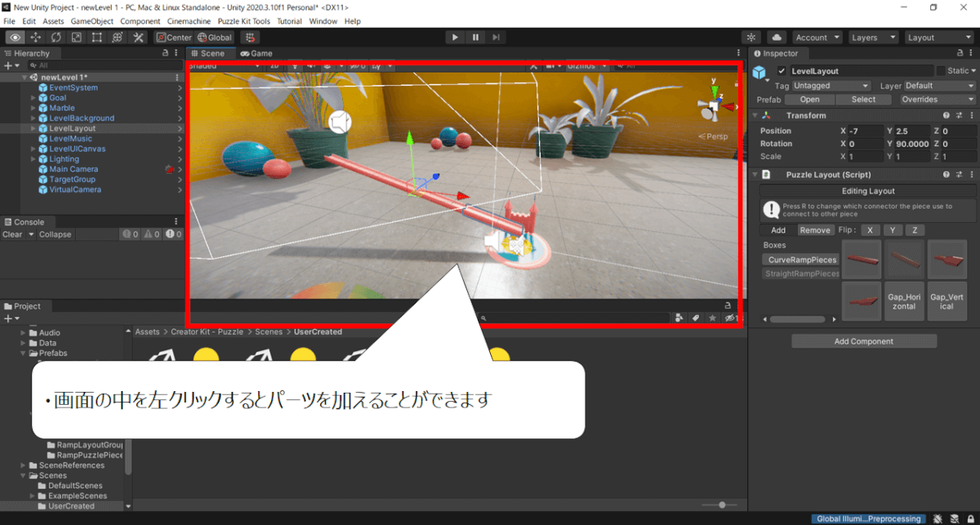Select the Scale tool in toolbar
The width and height of the screenshot is (980, 525).
[76, 38]
